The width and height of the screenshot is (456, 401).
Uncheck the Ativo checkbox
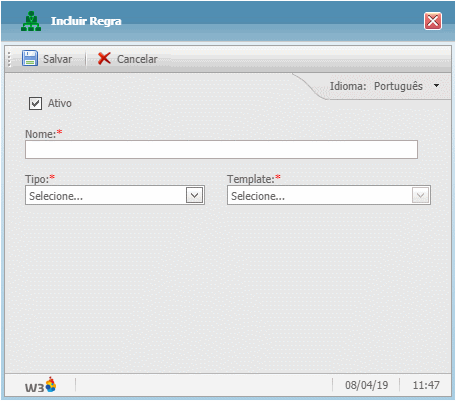tap(35, 103)
